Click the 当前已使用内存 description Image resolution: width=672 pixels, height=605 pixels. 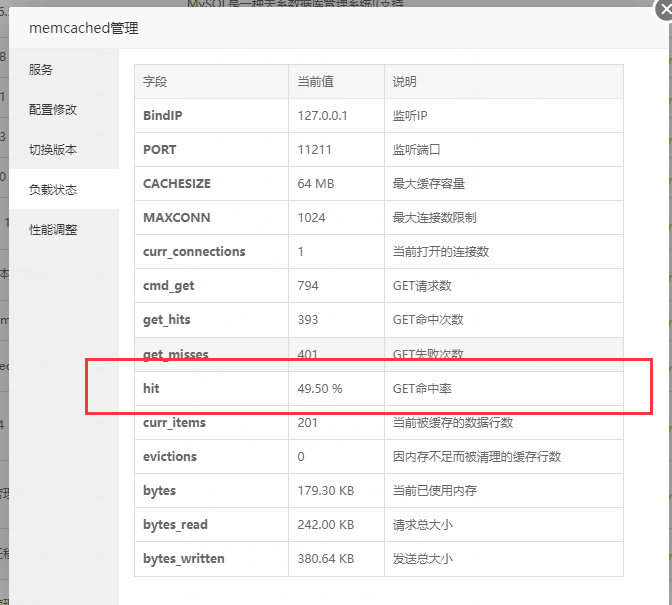tap(435, 491)
